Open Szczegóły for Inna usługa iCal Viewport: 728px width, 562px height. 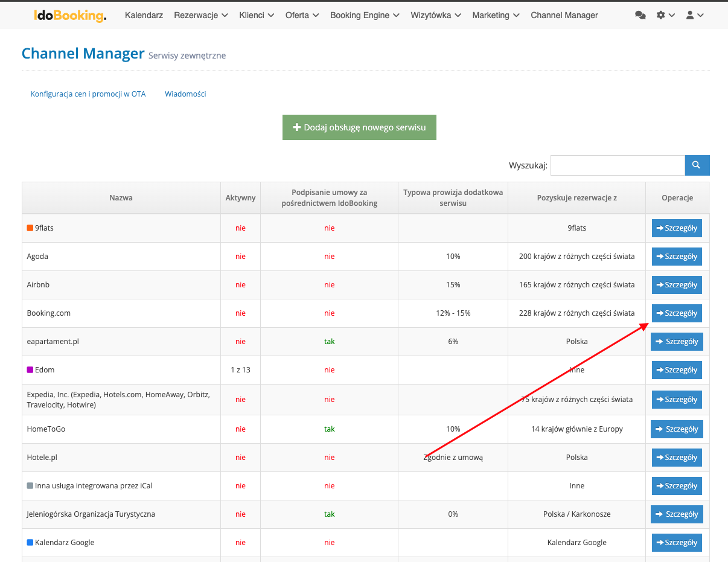point(677,486)
